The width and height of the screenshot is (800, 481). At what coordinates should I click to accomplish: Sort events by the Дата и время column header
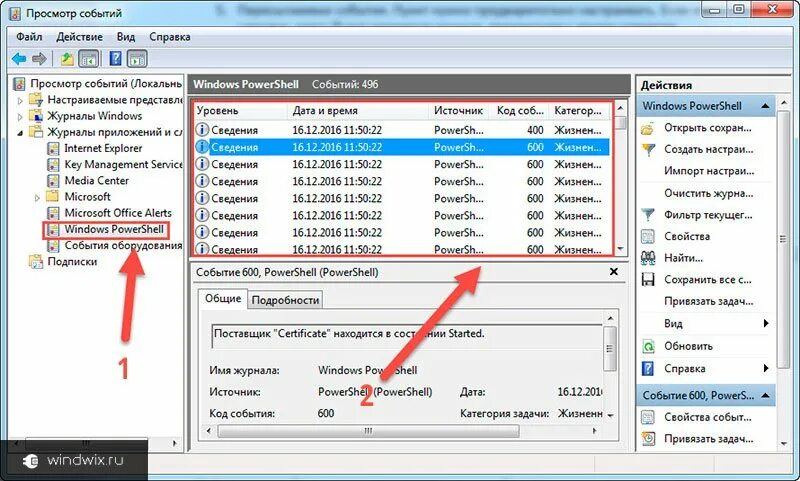(x=357, y=111)
